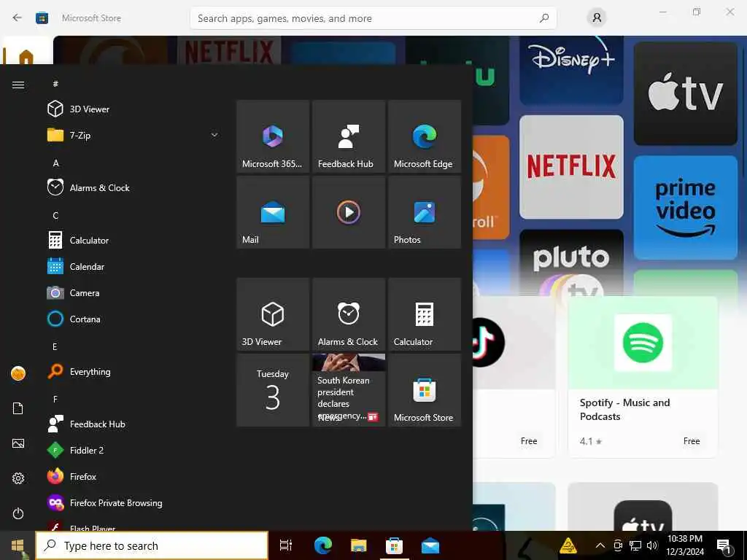The image size is (747, 560).
Task: Open the Tuesday 3 calendar tile
Action: tap(273, 390)
